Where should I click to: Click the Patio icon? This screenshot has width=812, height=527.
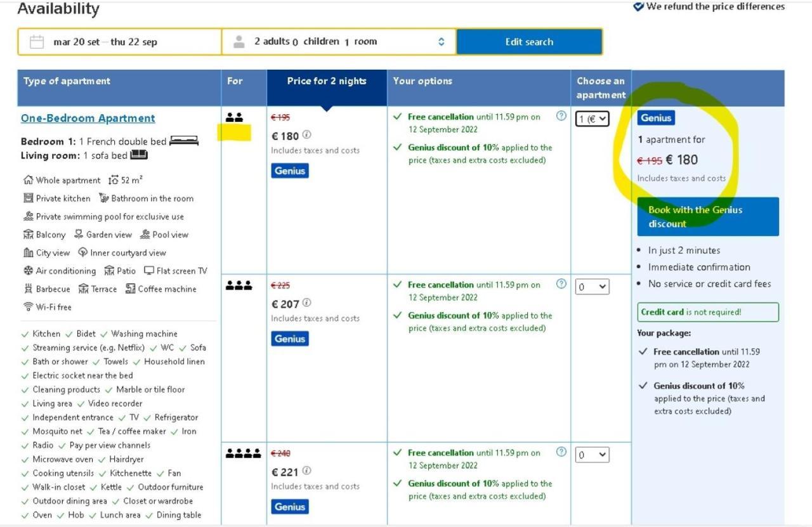click(x=109, y=271)
